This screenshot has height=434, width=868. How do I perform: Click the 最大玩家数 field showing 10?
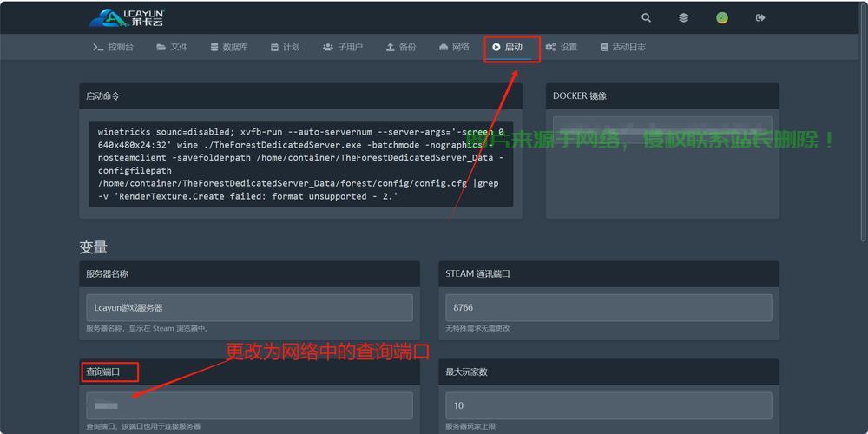tap(608, 405)
